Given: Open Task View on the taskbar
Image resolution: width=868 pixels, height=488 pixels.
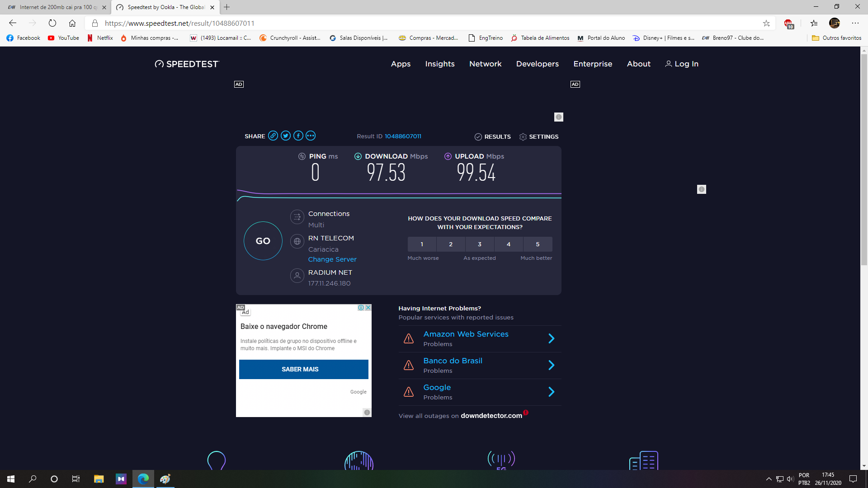Looking at the screenshot, I should pos(76,479).
